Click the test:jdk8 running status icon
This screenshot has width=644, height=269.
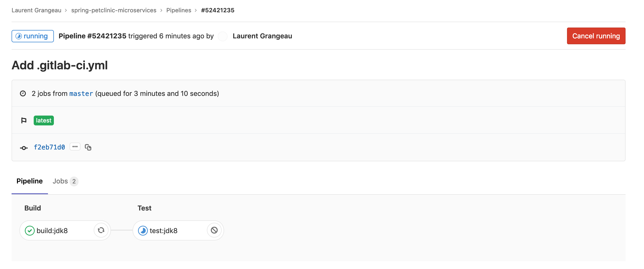[x=143, y=230]
